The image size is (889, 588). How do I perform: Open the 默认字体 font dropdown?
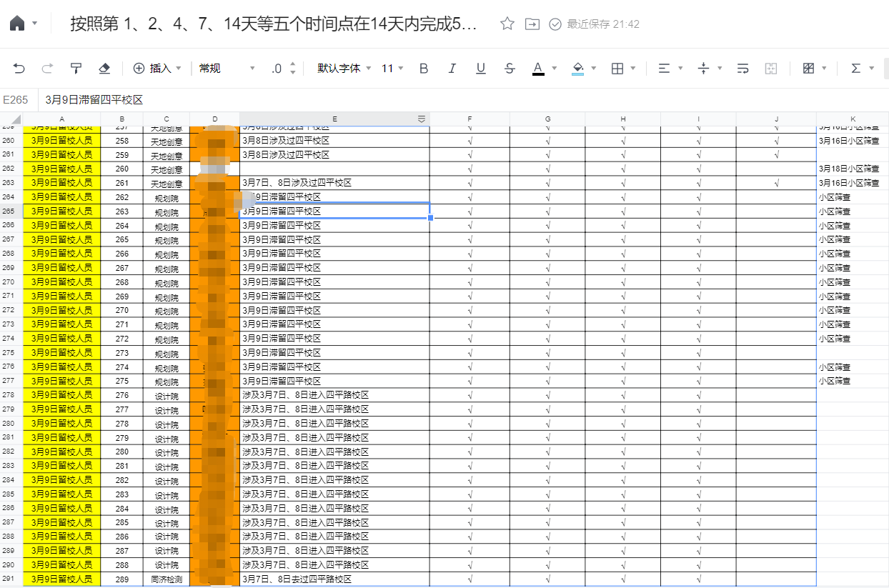coord(344,69)
